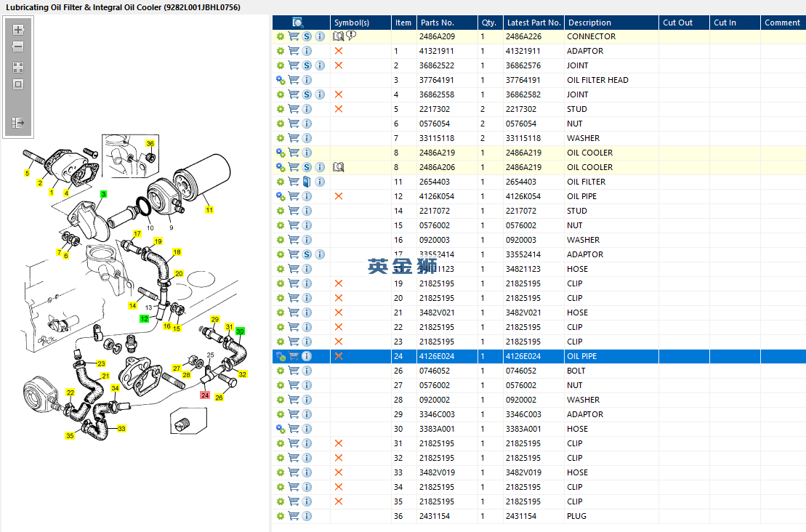
Task: Open info icon for HOSE 3482V019
Action: pos(307,472)
